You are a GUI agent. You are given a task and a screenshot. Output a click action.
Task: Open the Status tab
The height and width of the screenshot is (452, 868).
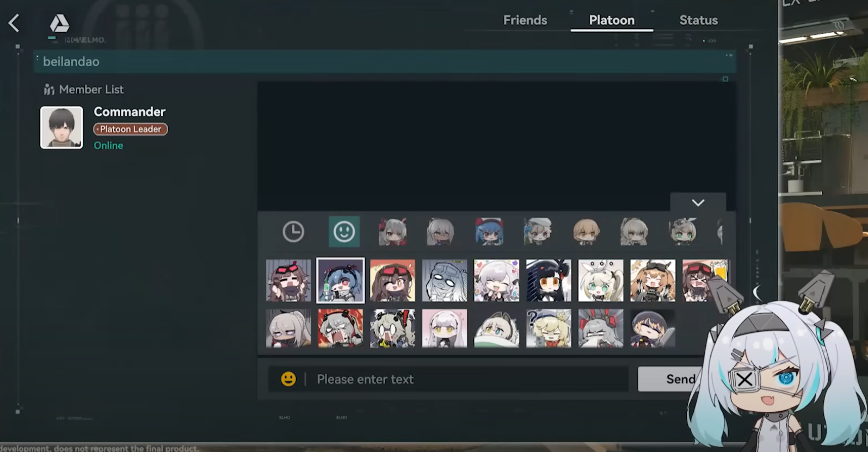(x=698, y=20)
